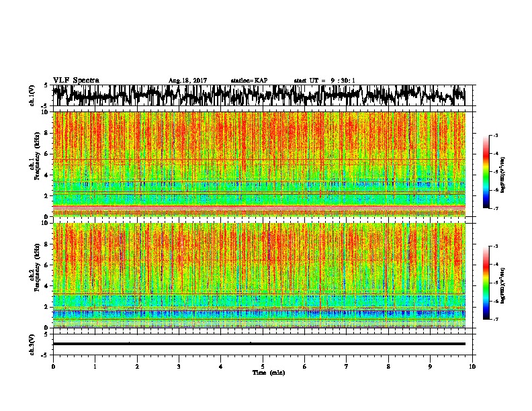Click the ch.3 flat black trace

tap(259, 344)
